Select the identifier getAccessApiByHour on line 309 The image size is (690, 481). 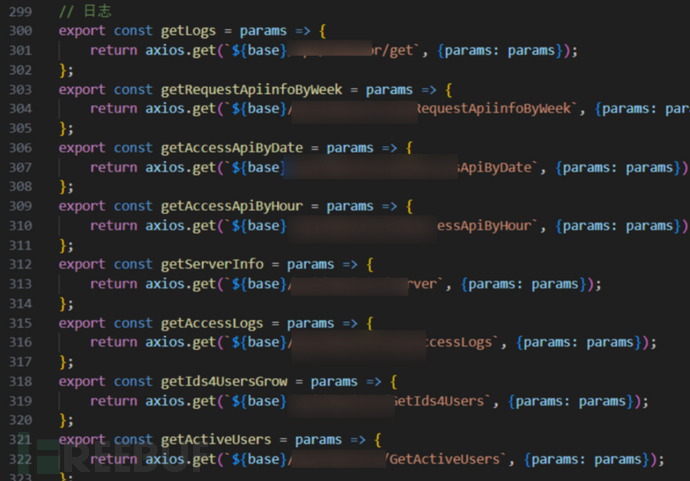pos(232,207)
